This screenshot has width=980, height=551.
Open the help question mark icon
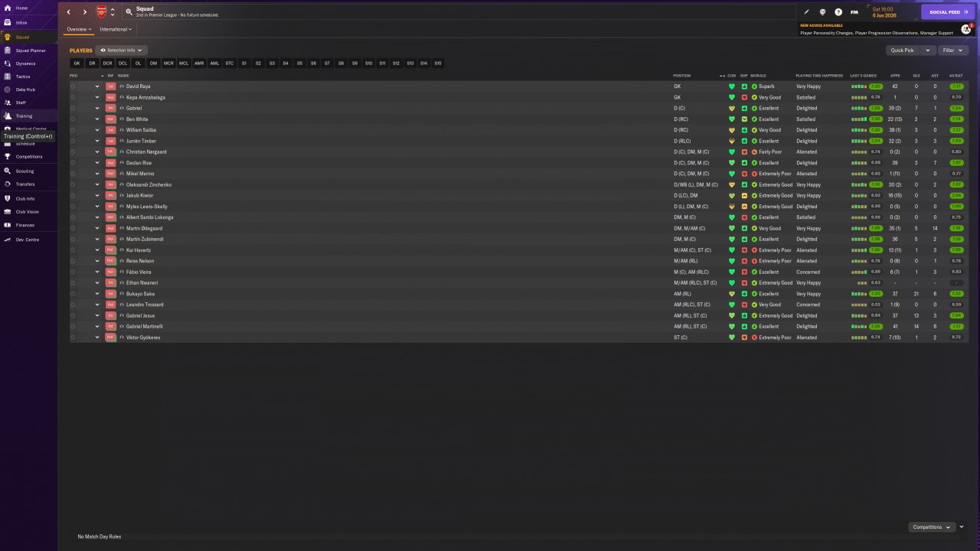click(838, 12)
